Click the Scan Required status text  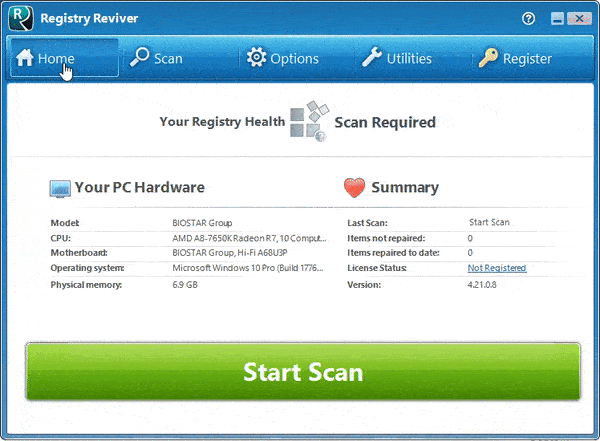click(385, 122)
